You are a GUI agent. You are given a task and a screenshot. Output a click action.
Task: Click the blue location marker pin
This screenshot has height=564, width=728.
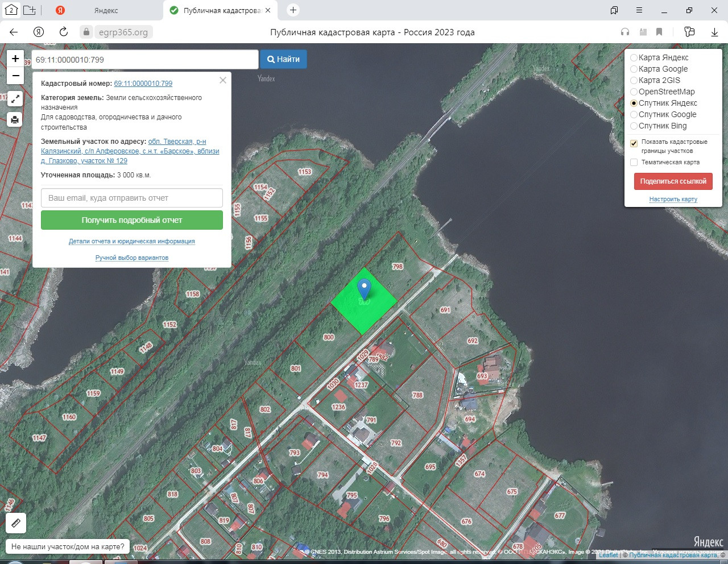point(364,289)
